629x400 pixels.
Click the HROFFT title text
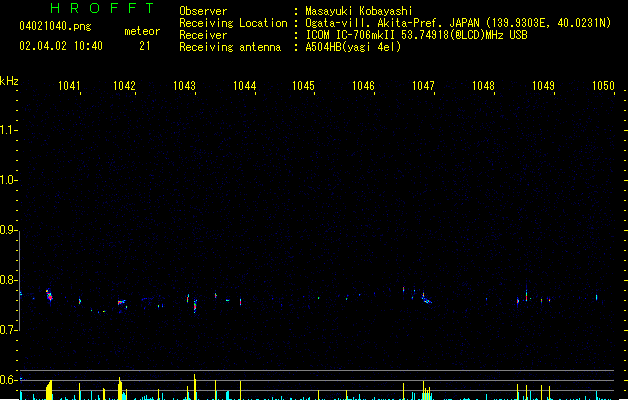[102, 8]
